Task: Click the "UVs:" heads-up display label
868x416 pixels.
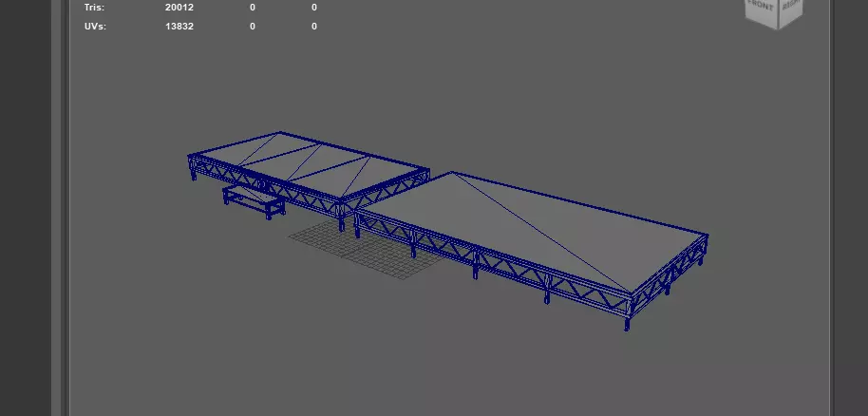Action: (x=95, y=26)
